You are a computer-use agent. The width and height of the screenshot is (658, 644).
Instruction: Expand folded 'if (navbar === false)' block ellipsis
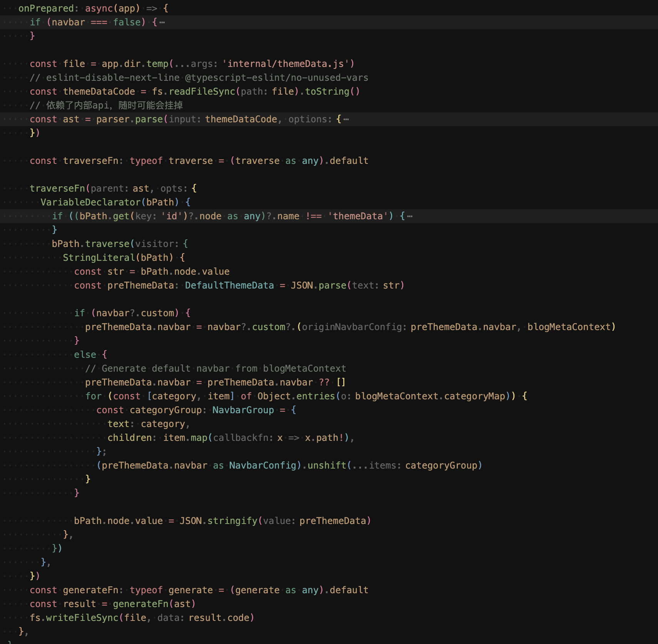coord(162,22)
